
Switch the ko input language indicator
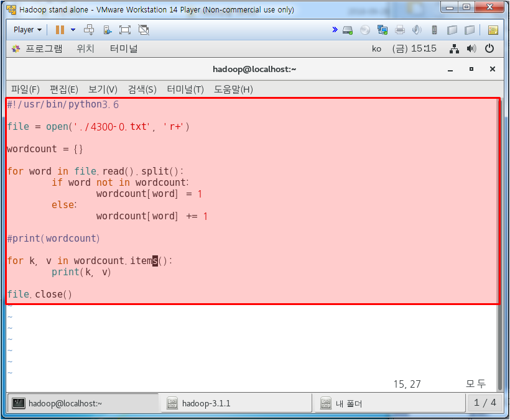[376, 48]
